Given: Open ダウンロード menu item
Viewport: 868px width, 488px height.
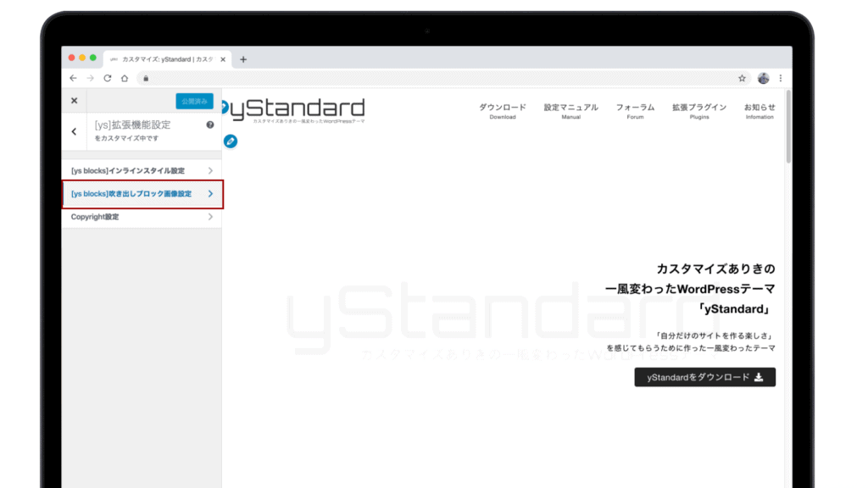Looking at the screenshot, I should 503,111.
